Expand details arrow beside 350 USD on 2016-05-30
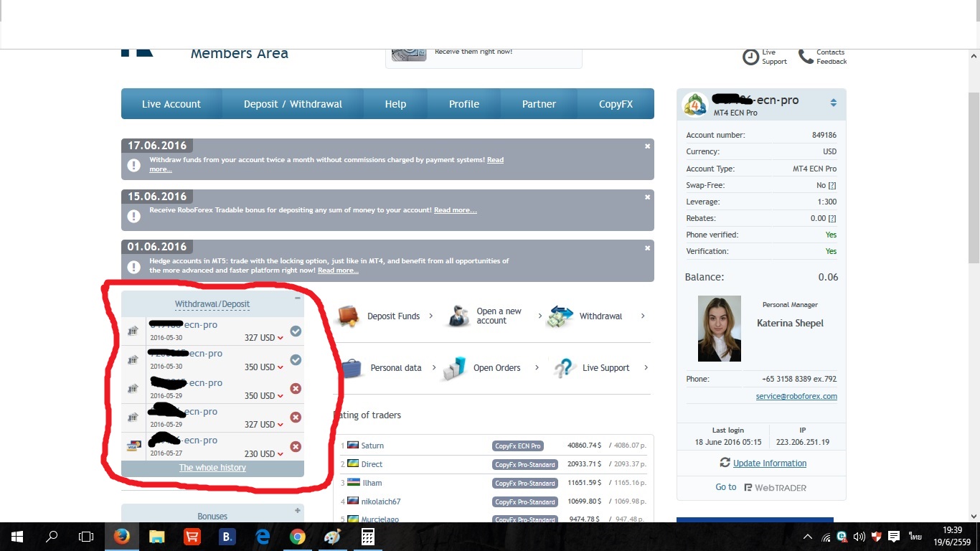Screen dimensions: 980x551 point(281,367)
